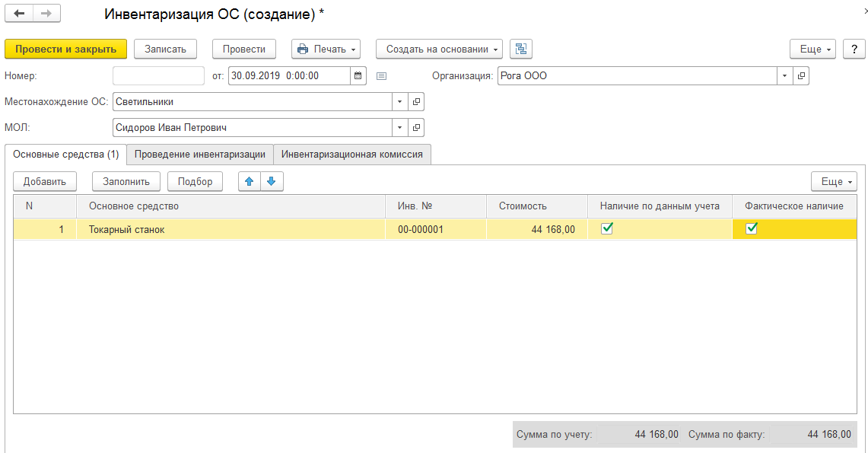Screen dimensions: 868x453
Task: Click the Номер input field
Action: [158, 75]
